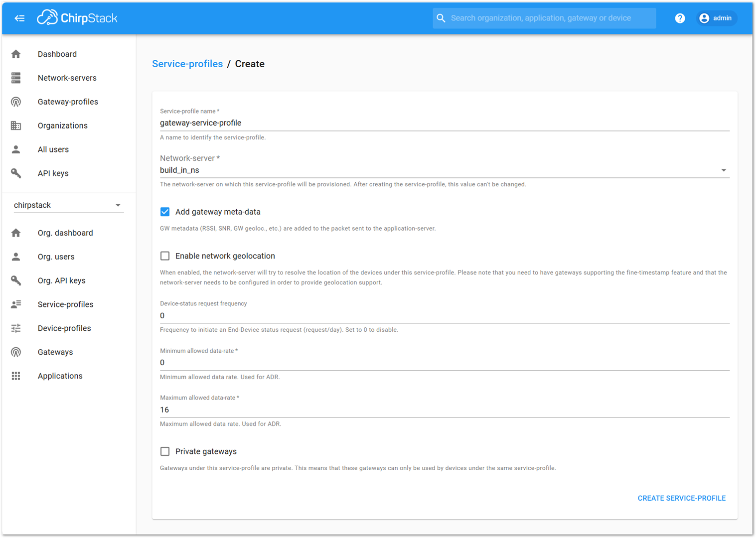Click the Organizations building icon
The height and width of the screenshot is (538, 756).
16,126
